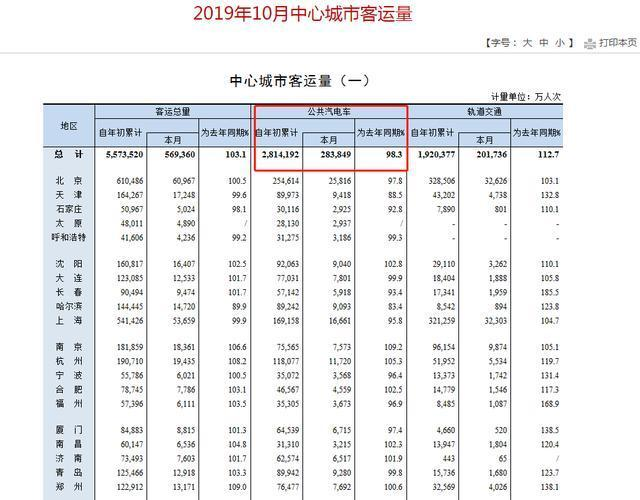Viewport: 640px width, 500px height.
Task: Set font size to 小 (small)
Action: click(x=559, y=43)
